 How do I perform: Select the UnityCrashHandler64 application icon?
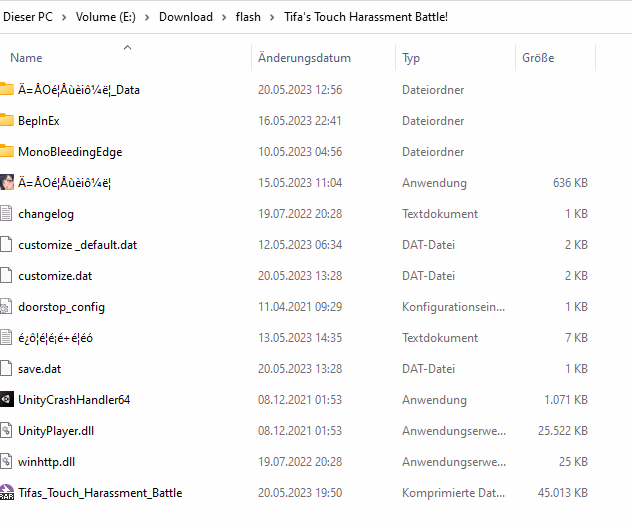pos(6,399)
